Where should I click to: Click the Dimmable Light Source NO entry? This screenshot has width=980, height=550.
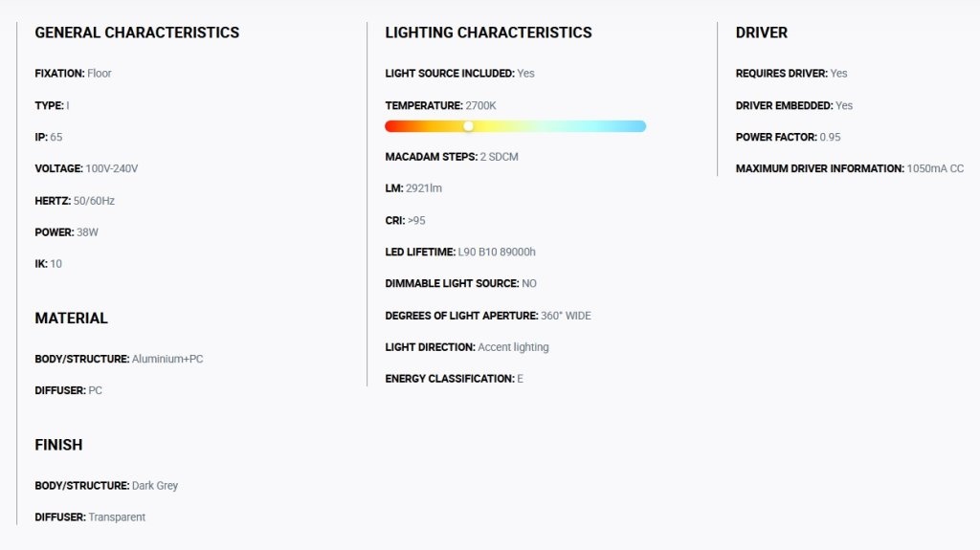[x=460, y=284]
